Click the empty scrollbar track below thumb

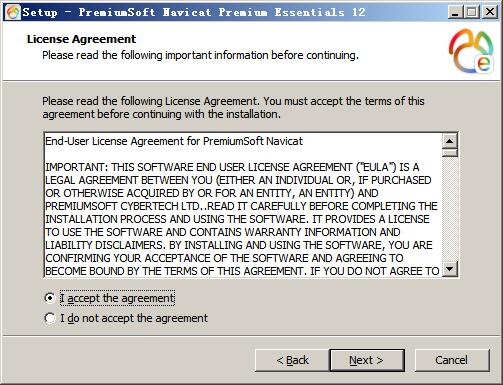pyautogui.click(x=450, y=209)
